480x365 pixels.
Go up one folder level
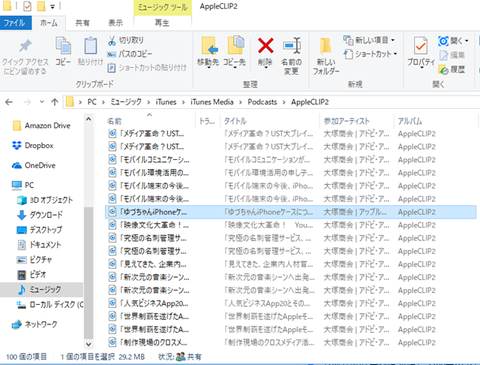[x=55, y=102]
